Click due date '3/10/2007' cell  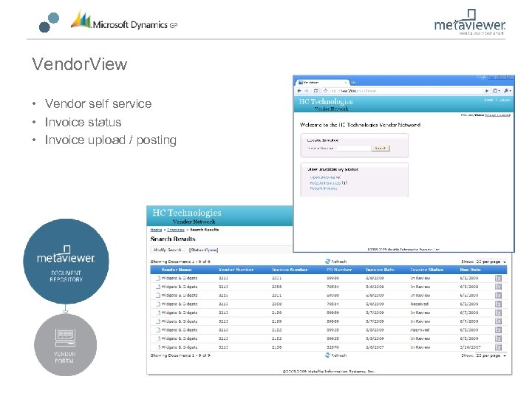470,347
